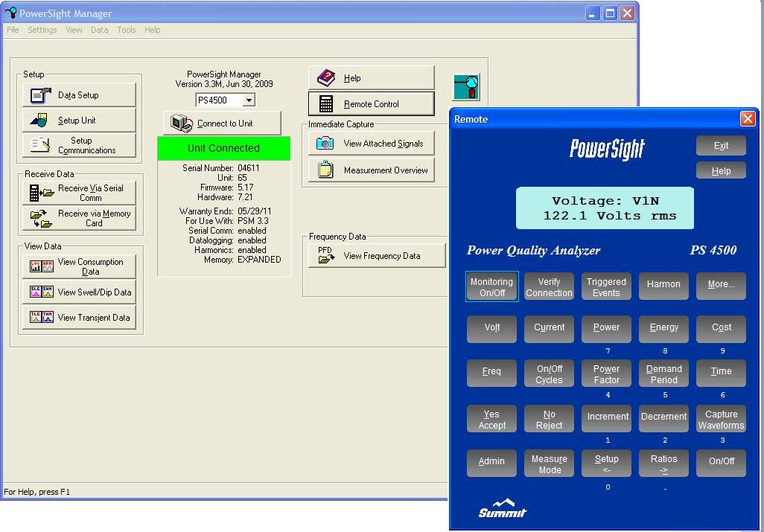Click Help in the Remote window
The height and width of the screenshot is (532, 764).
tap(721, 171)
